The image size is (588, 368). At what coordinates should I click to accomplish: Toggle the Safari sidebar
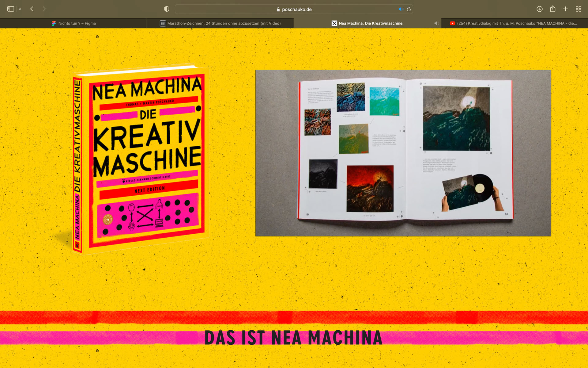(11, 9)
